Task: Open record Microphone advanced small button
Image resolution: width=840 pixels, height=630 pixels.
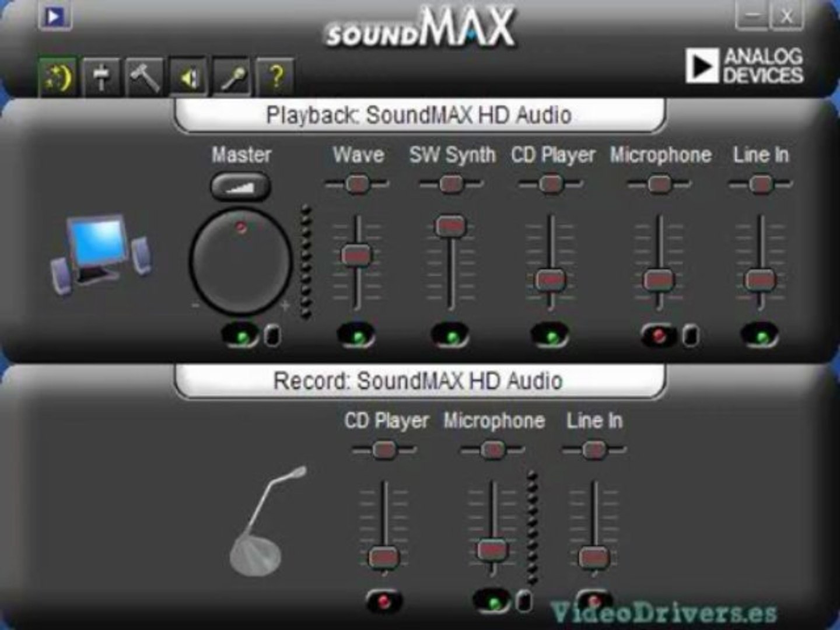Action: click(x=524, y=601)
